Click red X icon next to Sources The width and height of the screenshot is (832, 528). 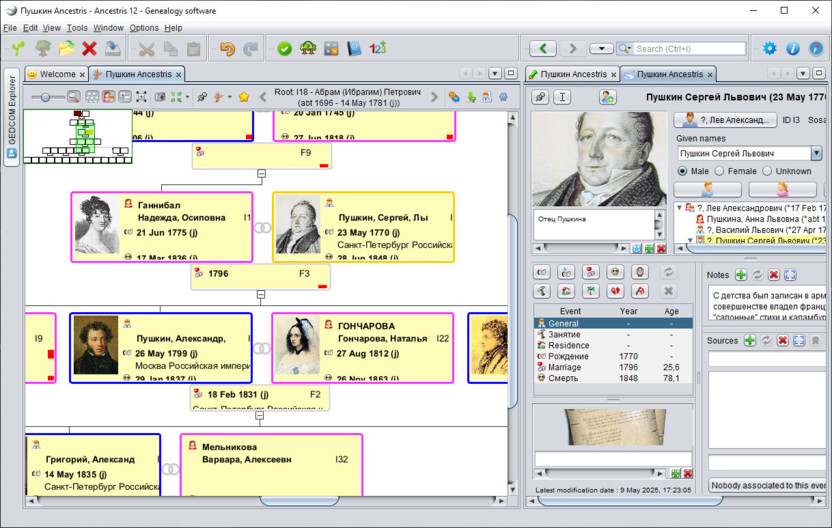[x=781, y=341]
